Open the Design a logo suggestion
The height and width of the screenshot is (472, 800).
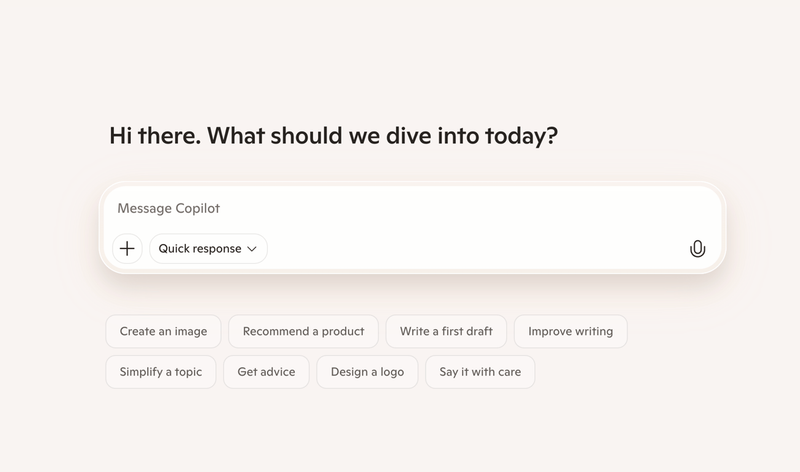pyautogui.click(x=366, y=372)
